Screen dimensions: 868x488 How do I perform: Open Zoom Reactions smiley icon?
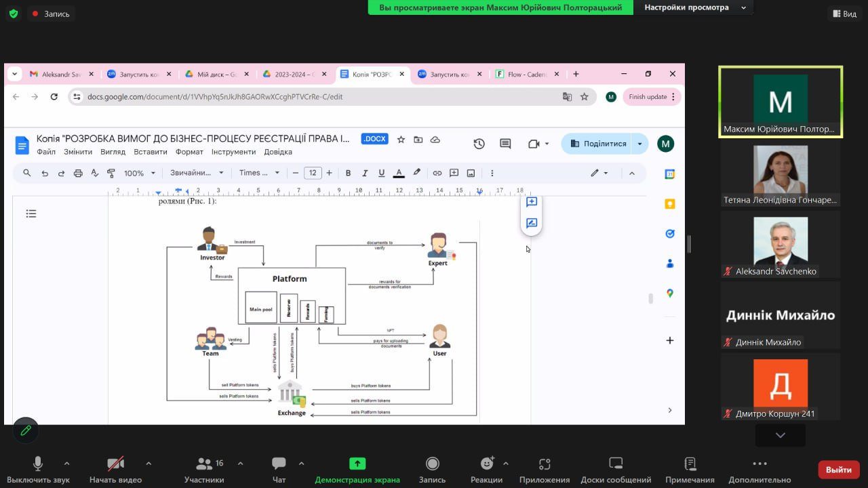click(x=487, y=464)
